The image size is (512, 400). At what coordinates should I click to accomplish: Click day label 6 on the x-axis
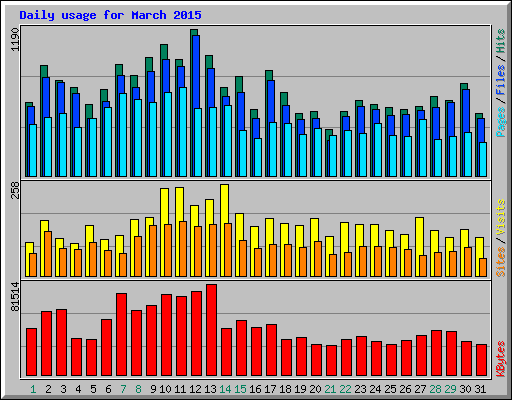(108, 389)
